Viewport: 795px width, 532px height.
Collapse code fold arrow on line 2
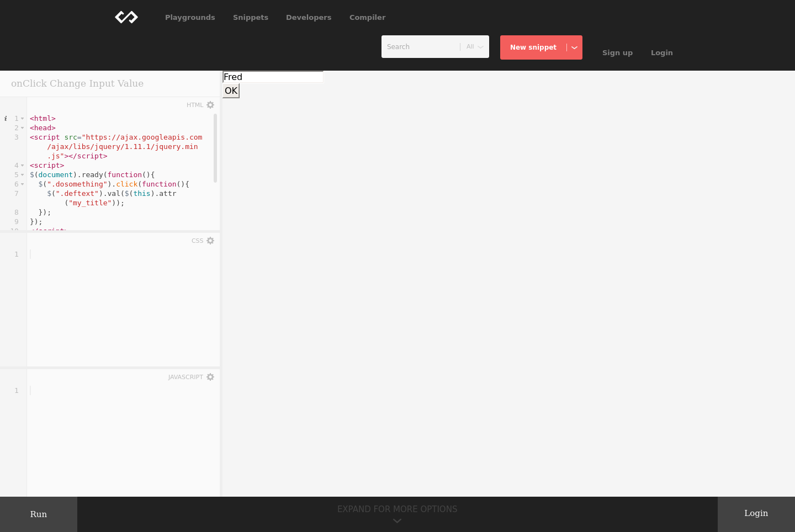pyautogui.click(x=23, y=128)
